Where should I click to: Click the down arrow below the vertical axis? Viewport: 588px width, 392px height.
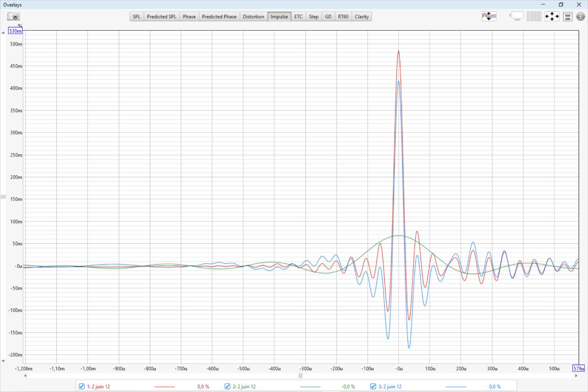tap(3, 361)
